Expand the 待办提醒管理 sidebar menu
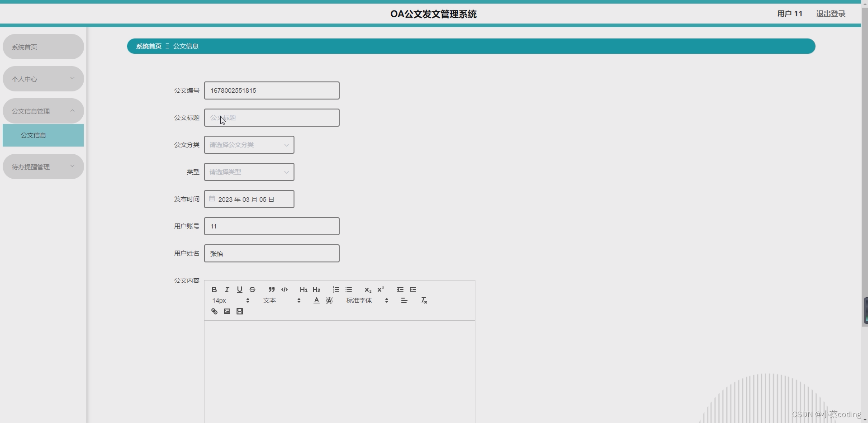This screenshot has height=423, width=868. coord(43,166)
